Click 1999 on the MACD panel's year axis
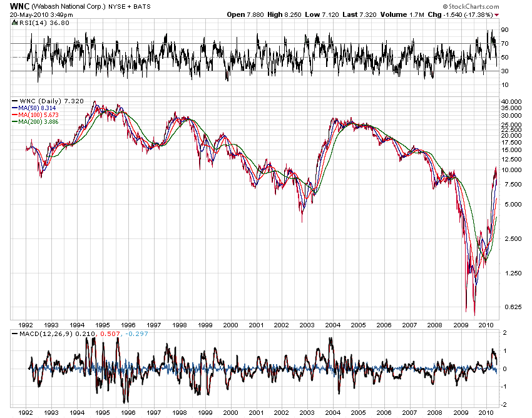Image resolution: width=532 pixels, height=418 pixels. (x=205, y=413)
